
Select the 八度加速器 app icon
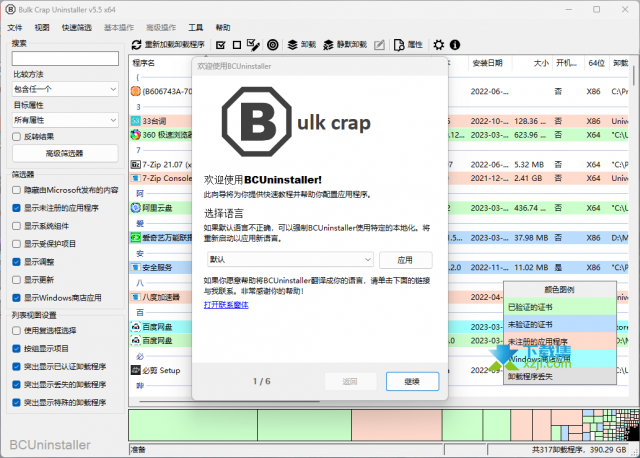click(136, 297)
